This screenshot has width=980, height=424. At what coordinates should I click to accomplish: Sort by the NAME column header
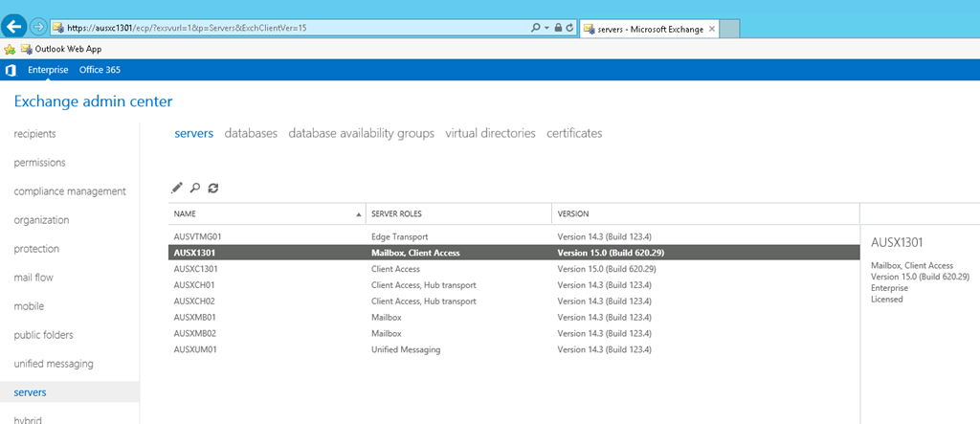click(x=267, y=213)
